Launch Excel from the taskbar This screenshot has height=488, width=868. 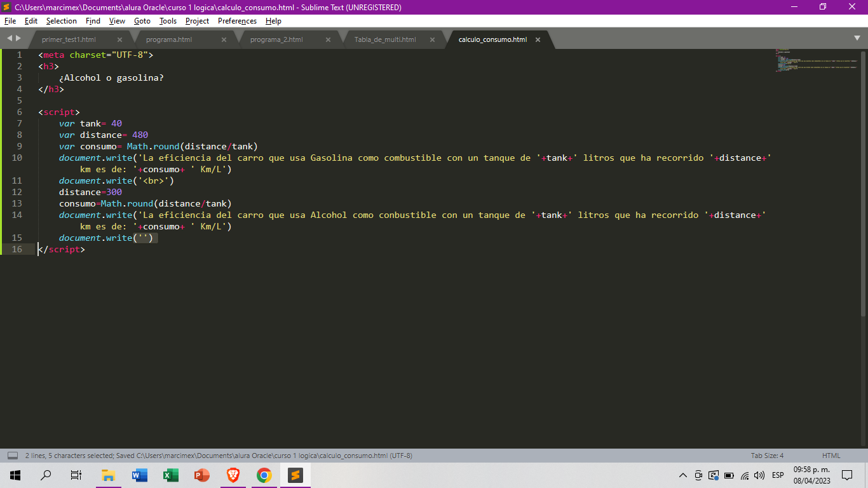coord(170,475)
